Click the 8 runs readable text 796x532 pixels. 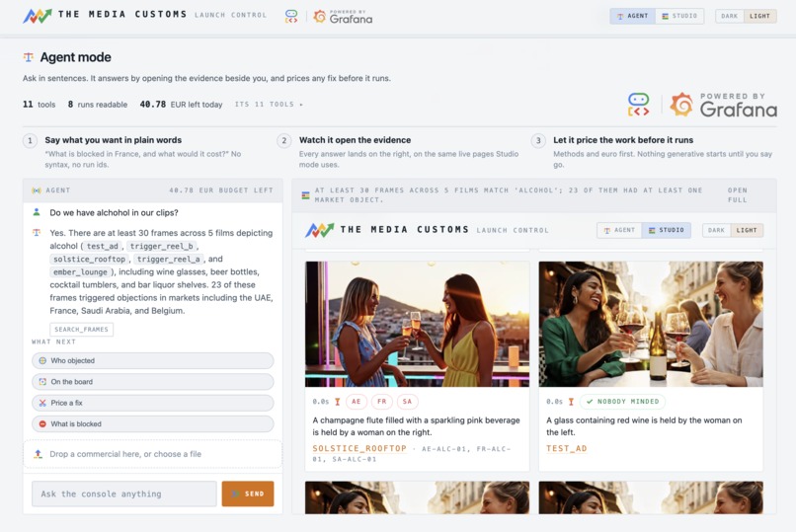[98, 104]
